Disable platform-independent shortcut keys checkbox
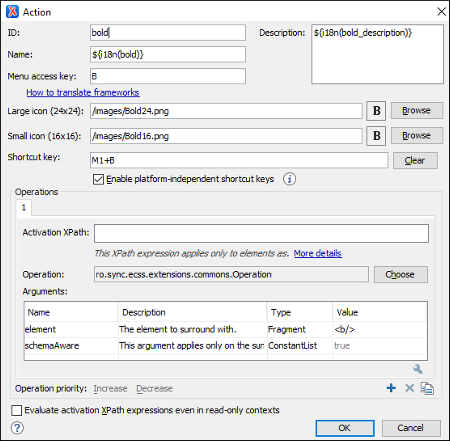The width and height of the screenshot is (450, 441). click(x=98, y=179)
